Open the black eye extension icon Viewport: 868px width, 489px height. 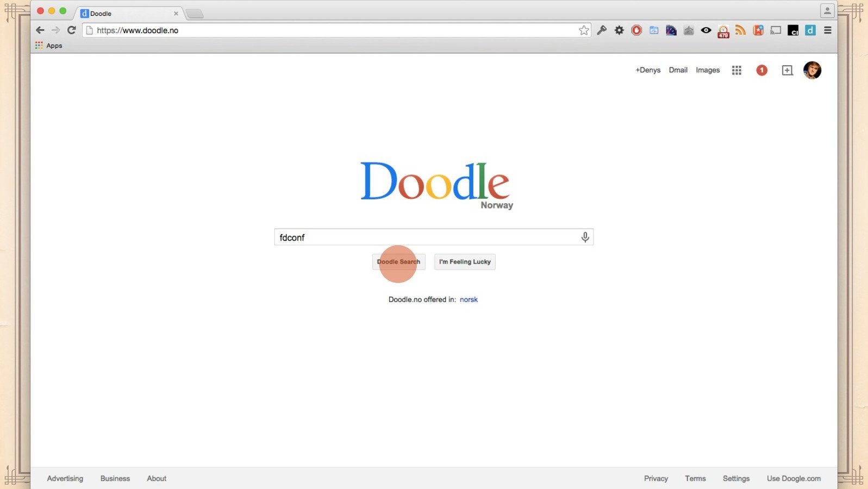pyautogui.click(x=706, y=30)
